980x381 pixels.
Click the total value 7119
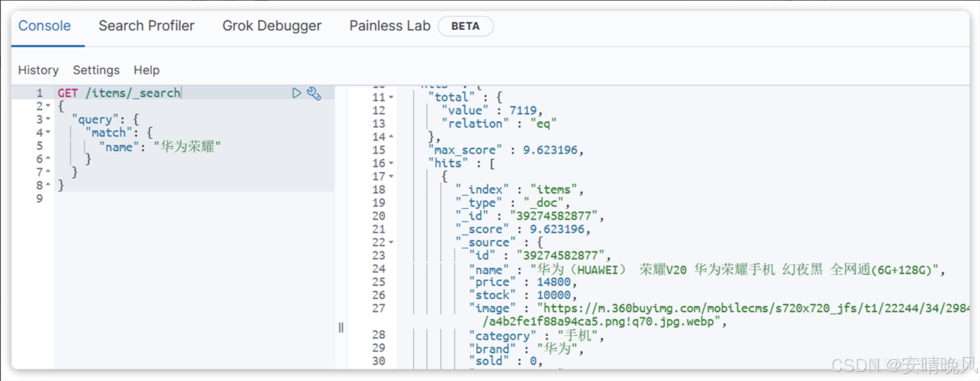[x=523, y=110]
